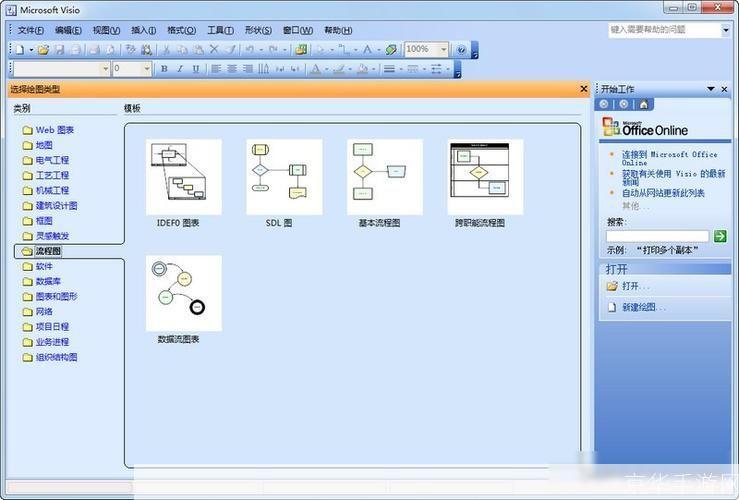Viewport: 739px width, 500px height.
Task: Select the IDEF0 图表 template thumbnail
Action: click(x=184, y=177)
